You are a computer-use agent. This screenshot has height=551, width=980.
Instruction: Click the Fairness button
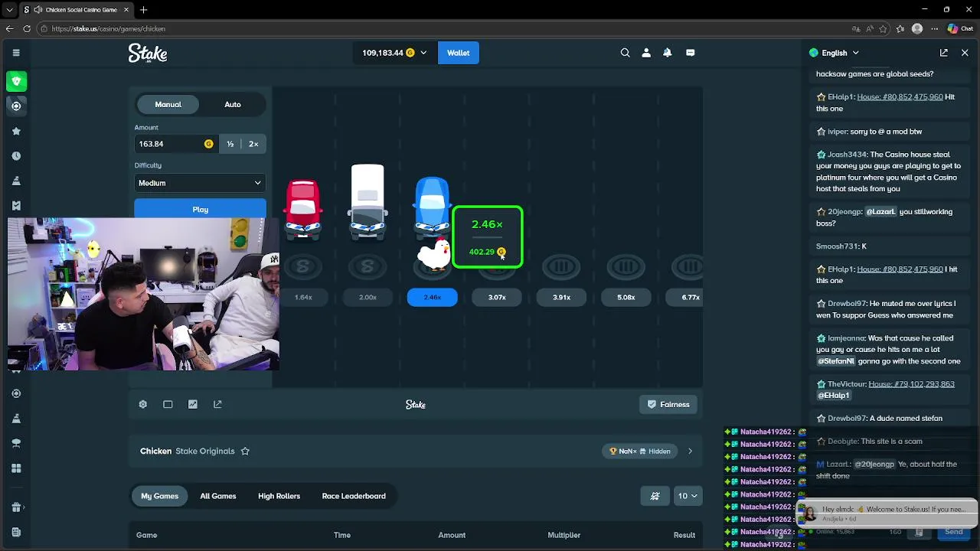point(668,404)
